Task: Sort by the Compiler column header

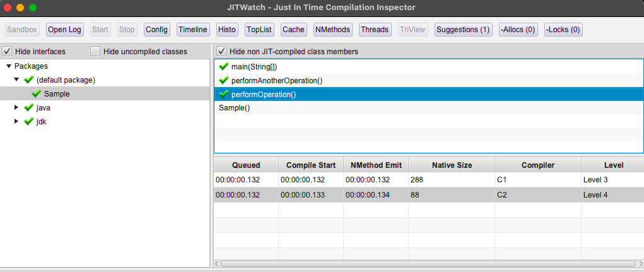Action: coord(538,165)
